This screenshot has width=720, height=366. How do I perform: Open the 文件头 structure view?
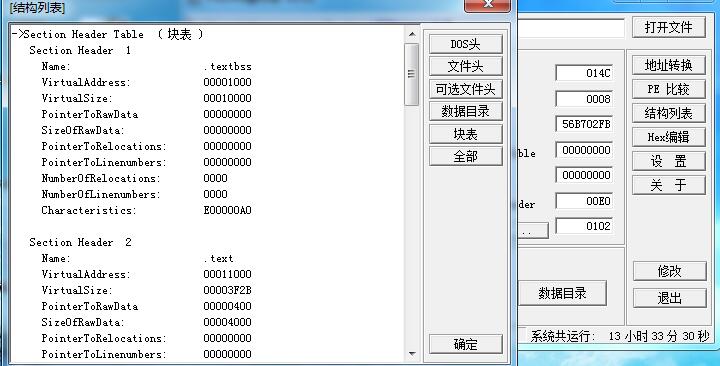(x=466, y=67)
